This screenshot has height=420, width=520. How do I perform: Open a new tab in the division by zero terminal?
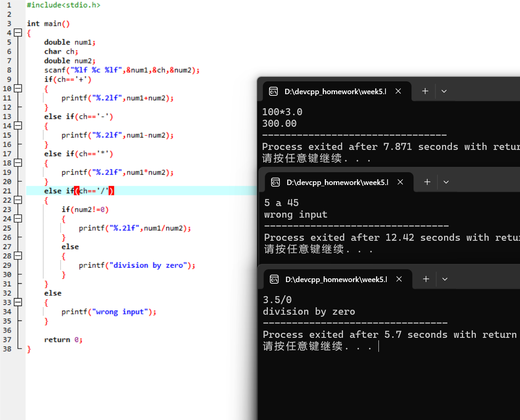(x=426, y=279)
